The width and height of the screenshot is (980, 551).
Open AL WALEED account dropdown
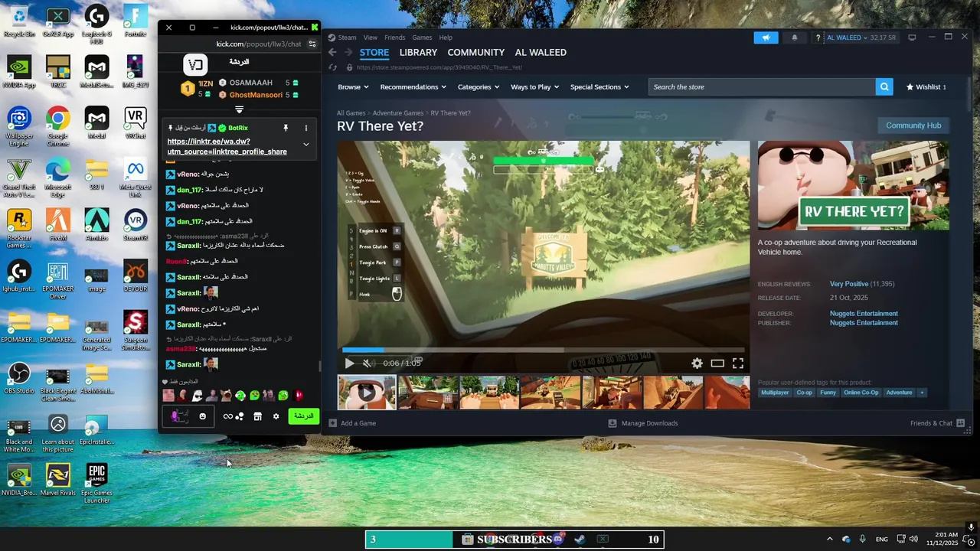pyautogui.click(x=847, y=37)
